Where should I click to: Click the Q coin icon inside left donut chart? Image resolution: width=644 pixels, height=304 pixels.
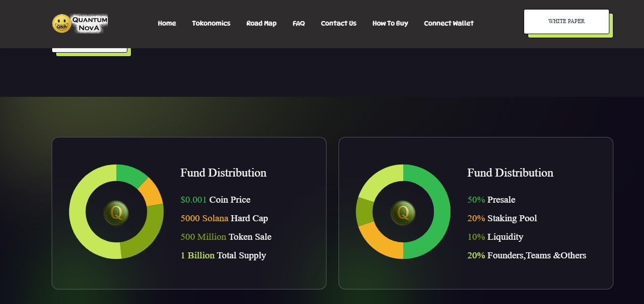tap(116, 212)
